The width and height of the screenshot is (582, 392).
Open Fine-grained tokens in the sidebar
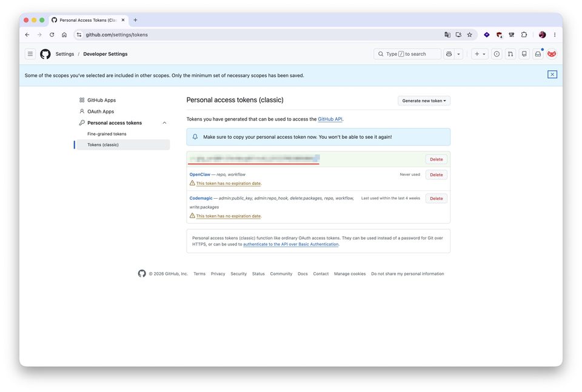pos(107,134)
